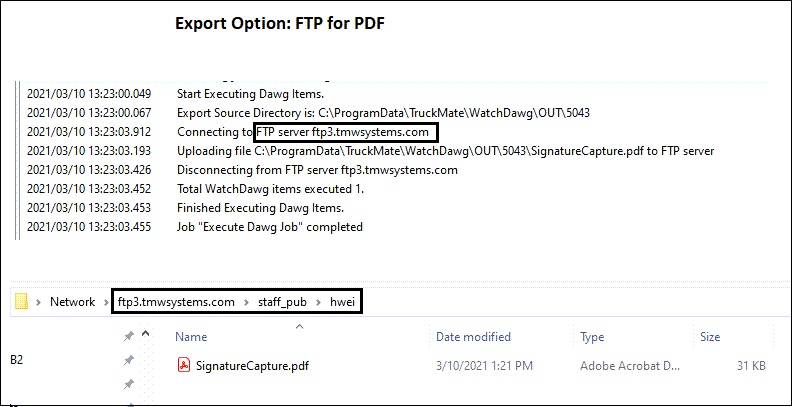Sort files by the Name column header

click(192, 337)
